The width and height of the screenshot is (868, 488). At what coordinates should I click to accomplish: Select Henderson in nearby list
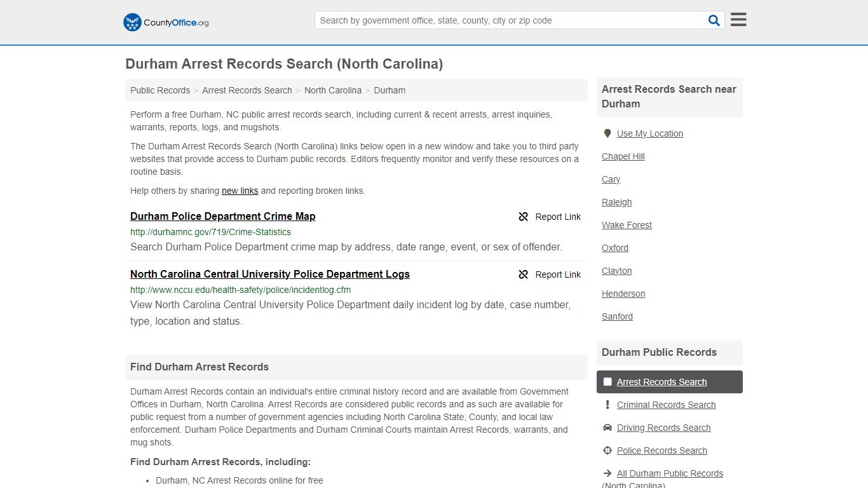[623, 294]
